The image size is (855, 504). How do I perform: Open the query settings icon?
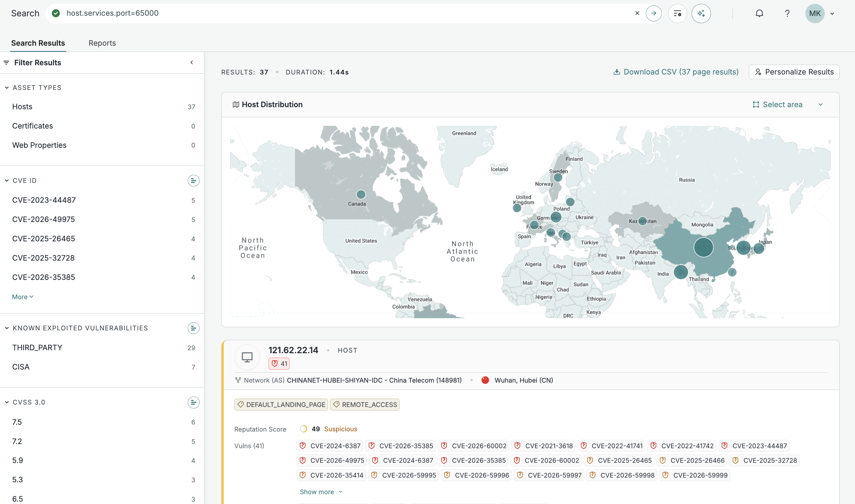pos(677,13)
